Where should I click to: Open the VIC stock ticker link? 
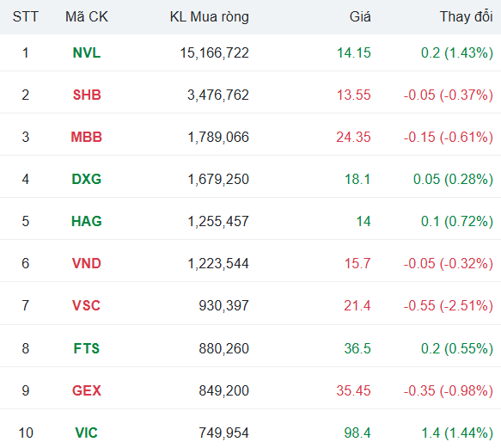tap(86, 433)
